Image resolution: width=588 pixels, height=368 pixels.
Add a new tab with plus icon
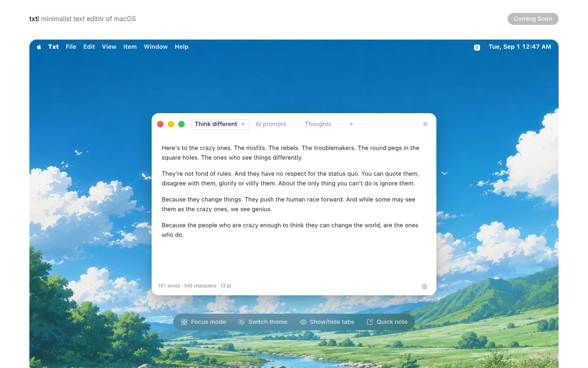point(351,124)
